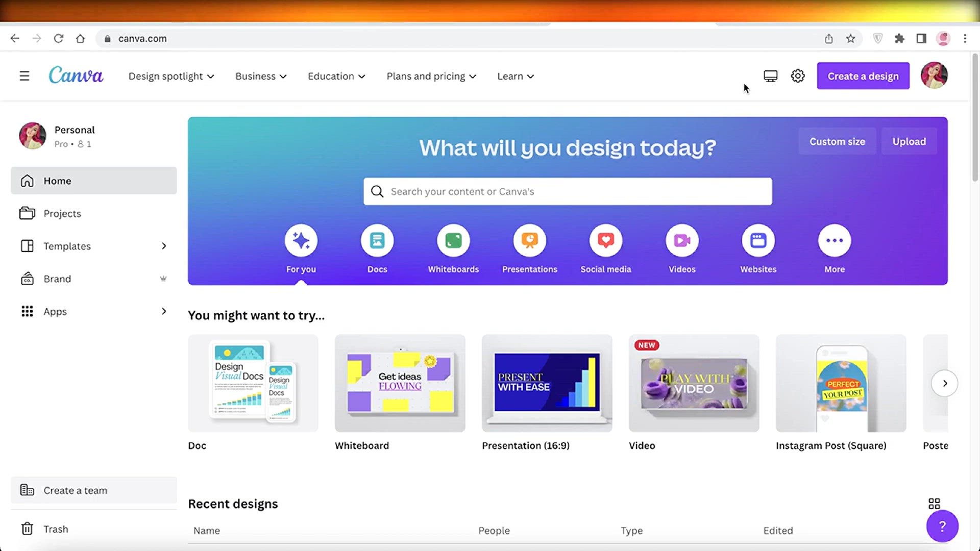Expand the Education dropdown menu
This screenshot has width=980, height=551.
tap(336, 76)
